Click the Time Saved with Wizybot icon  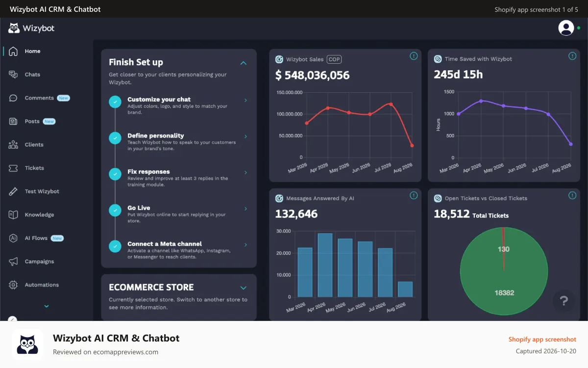[438, 59]
